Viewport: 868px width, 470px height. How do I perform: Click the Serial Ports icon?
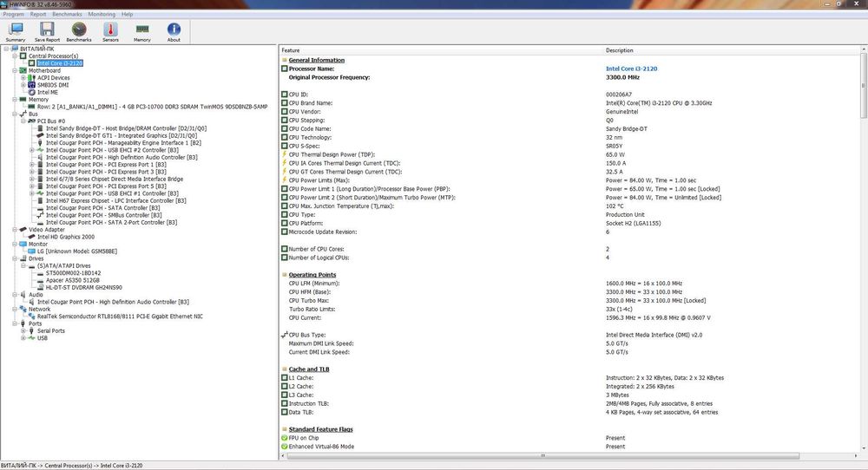point(31,330)
